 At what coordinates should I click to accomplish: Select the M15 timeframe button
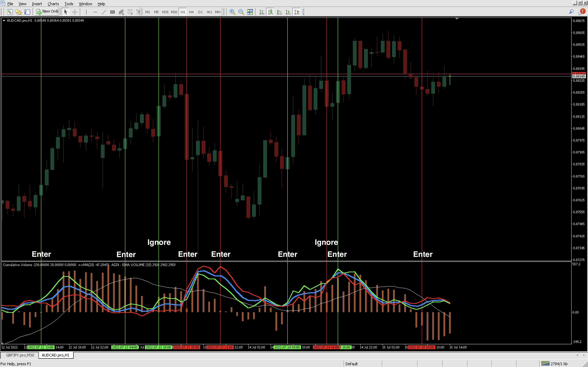tap(165, 12)
